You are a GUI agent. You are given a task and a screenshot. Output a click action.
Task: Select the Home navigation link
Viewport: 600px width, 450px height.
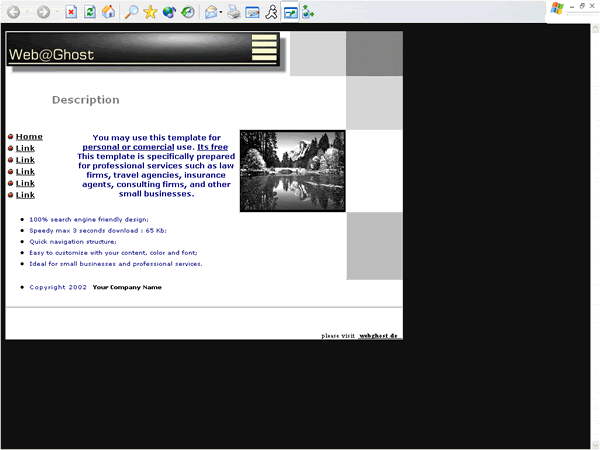click(x=29, y=137)
